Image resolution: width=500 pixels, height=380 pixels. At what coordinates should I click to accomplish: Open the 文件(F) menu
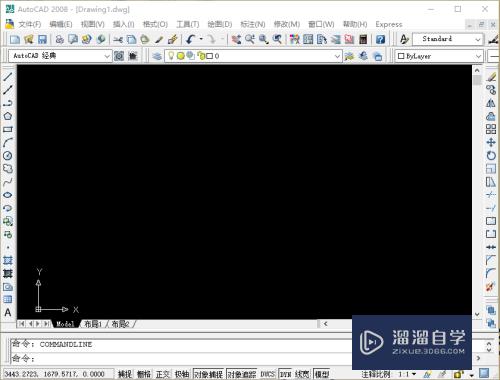[30, 24]
